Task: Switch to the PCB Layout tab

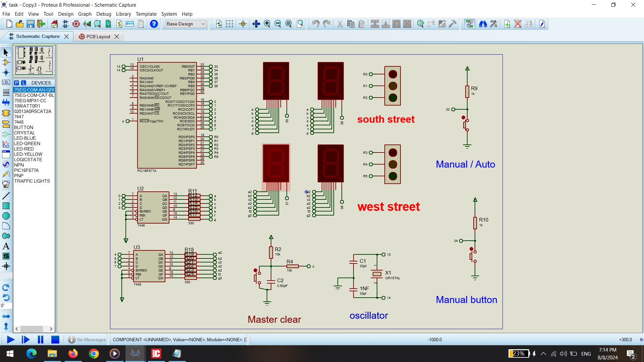Action: (x=98, y=37)
